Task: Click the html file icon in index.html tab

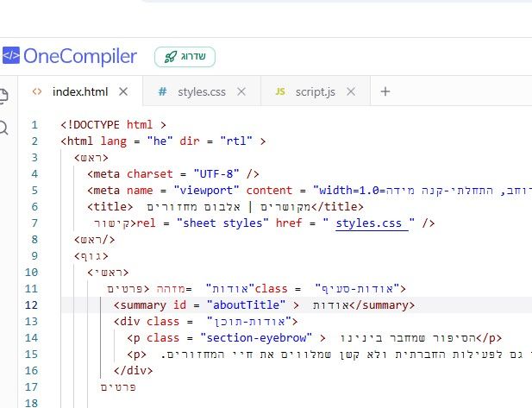Action: pos(37,91)
